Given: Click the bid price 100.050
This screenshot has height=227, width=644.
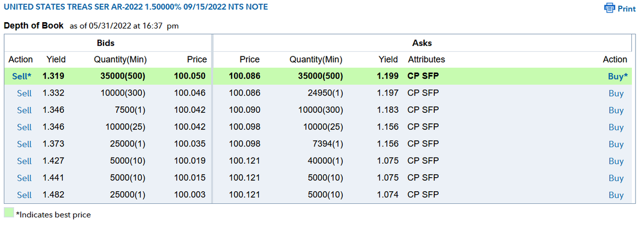Looking at the screenshot, I should pyautogui.click(x=190, y=76).
